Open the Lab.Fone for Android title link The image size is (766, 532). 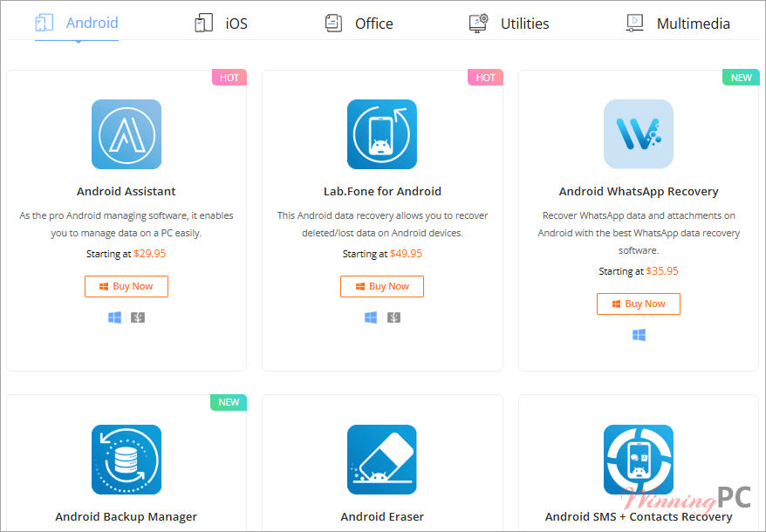coord(382,192)
